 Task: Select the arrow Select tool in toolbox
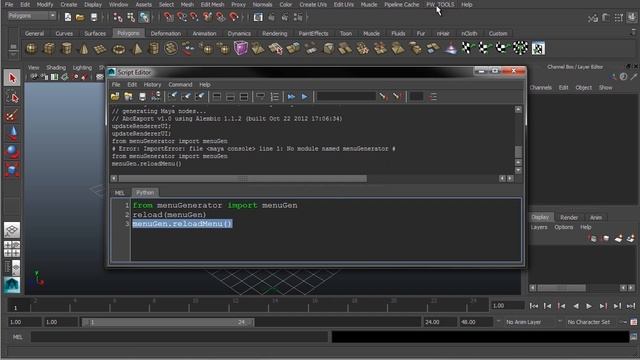12,78
